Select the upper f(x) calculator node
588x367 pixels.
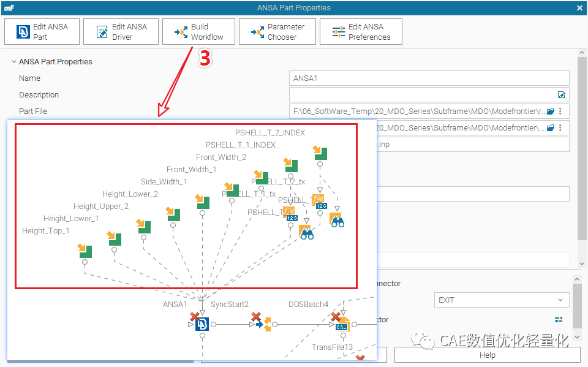(320, 202)
